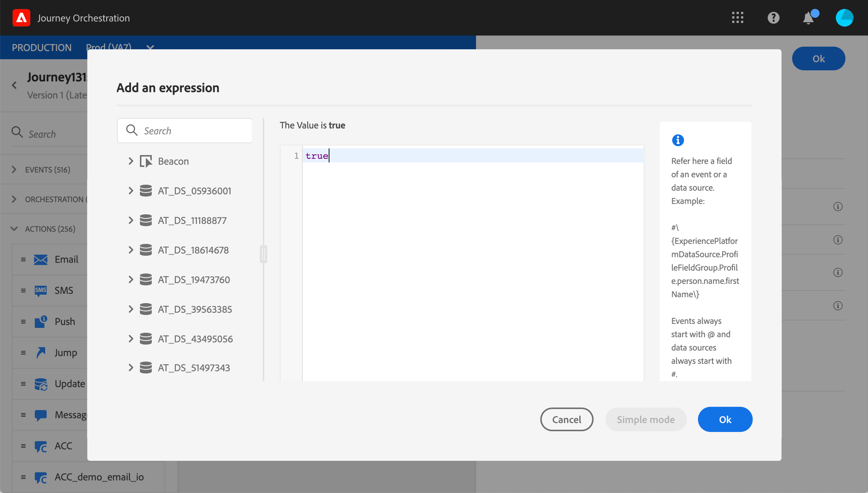Confirm the expression with dialog Ok button

coord(725,419)
